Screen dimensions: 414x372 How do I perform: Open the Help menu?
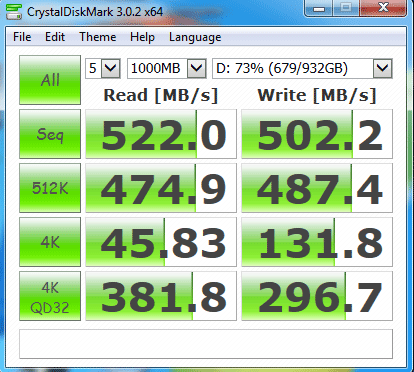pyautogui.click(x=142, y=37)
